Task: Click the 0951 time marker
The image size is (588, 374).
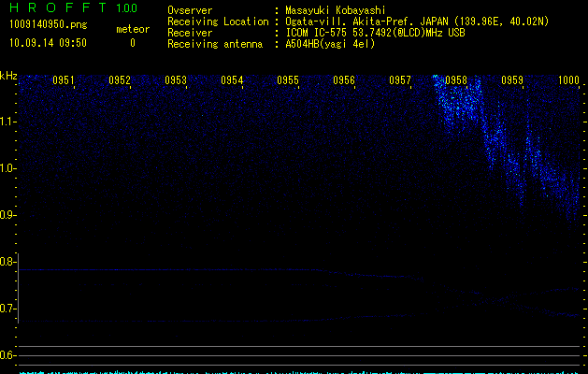Action: tap(63, 80)
